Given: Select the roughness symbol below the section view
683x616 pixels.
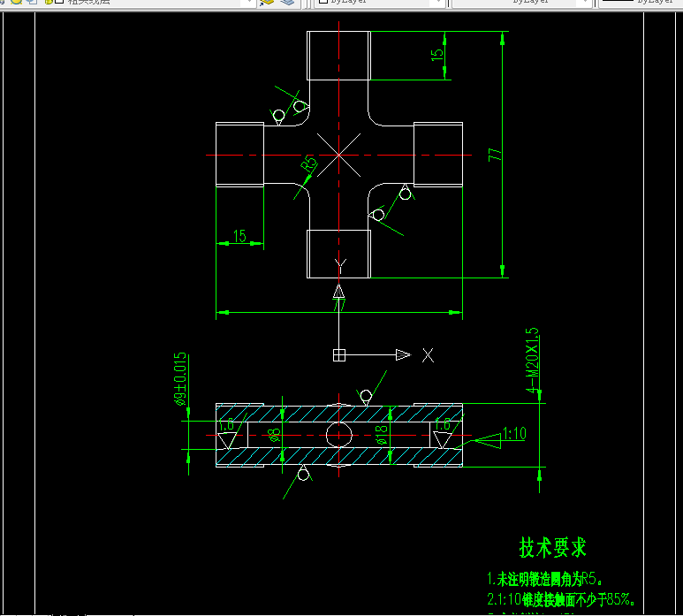Looking at the screenshot, I should [x=299, y=482].
